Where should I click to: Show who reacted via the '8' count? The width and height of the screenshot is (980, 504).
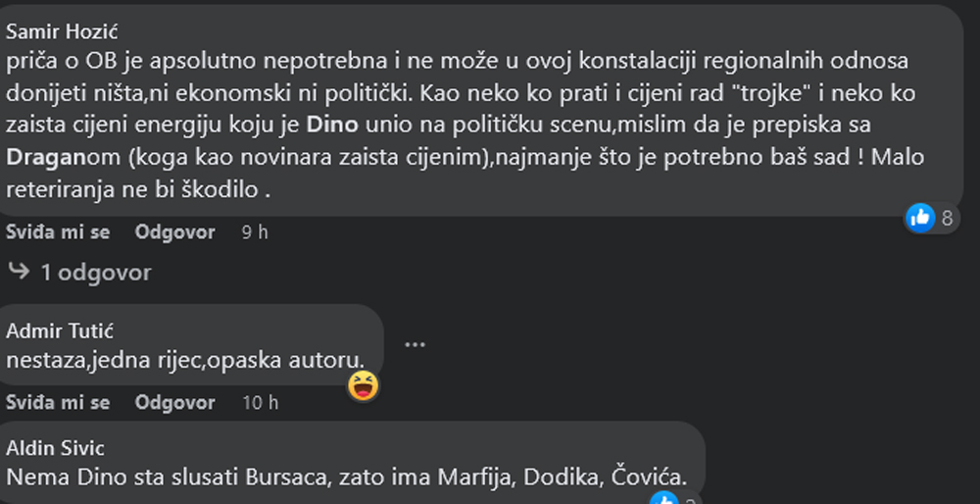[x=947, y=219]
